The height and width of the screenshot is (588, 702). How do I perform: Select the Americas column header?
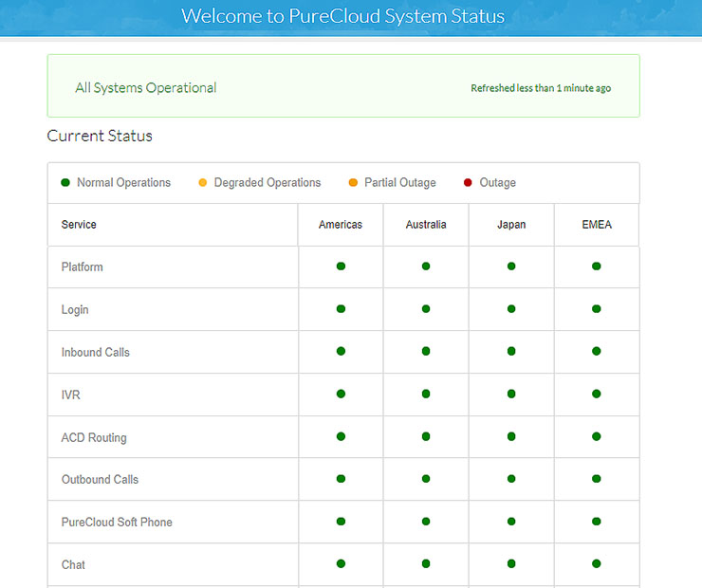[x=341, y=225]
